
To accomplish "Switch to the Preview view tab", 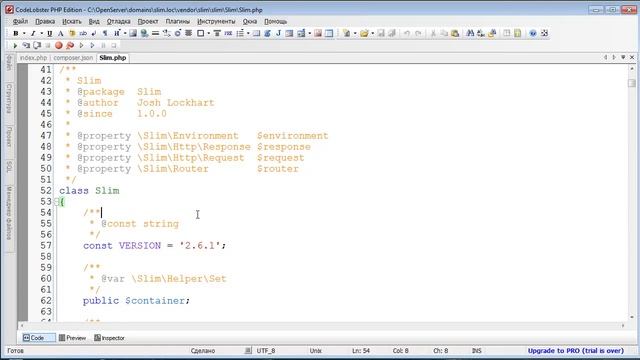I will tap(72, 338).
